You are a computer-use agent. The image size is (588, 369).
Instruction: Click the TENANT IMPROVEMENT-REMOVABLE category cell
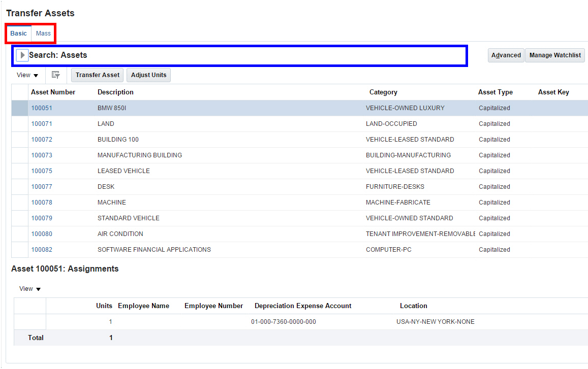coord(420,234)
